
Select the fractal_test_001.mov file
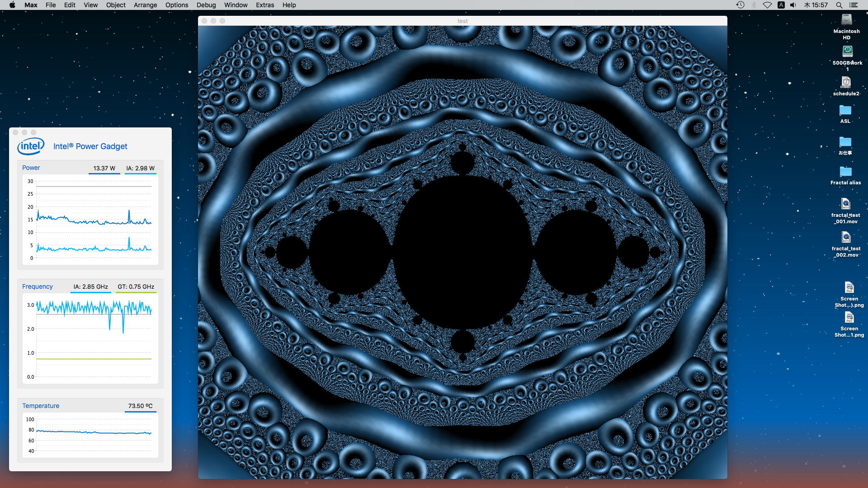(846, 204)
